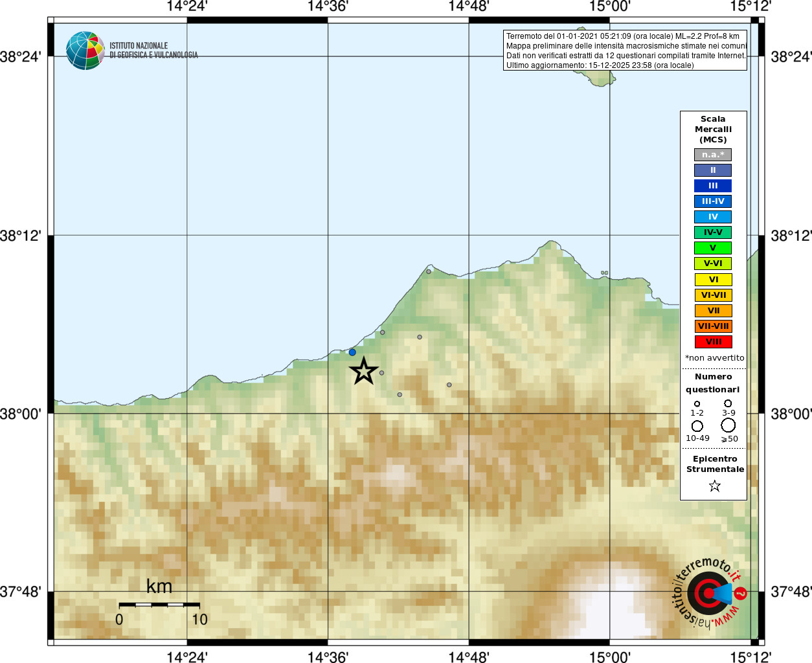The height and width of the screenshot is (663, 812).
Task: Click the earthquake info text box
Action: pos(625,51)
